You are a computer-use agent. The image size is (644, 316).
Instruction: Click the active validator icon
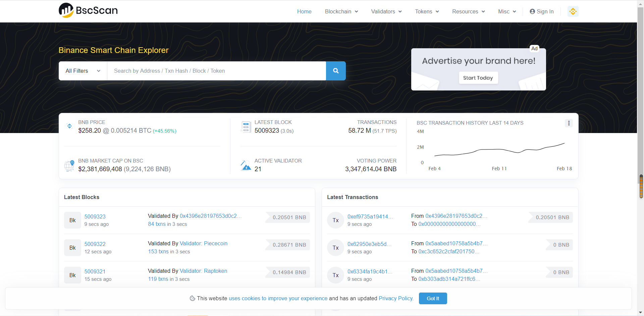tap(246, 166)
